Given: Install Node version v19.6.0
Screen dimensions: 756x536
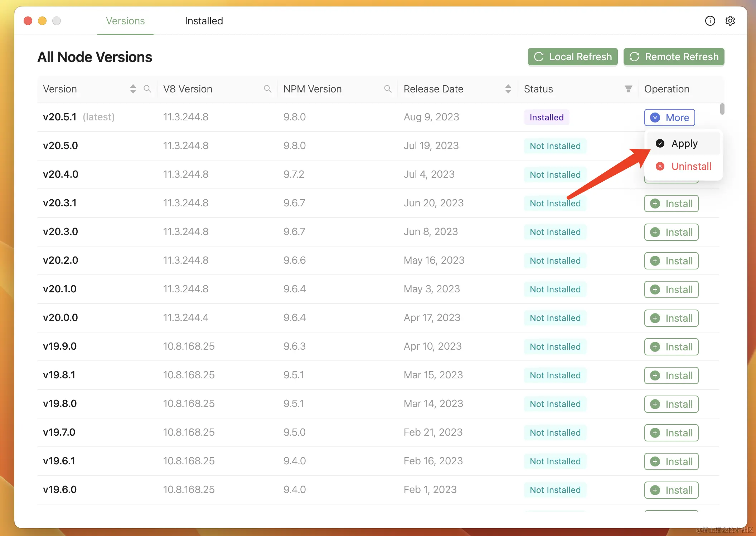Looking at the screenshot, I should click(671, 490).
